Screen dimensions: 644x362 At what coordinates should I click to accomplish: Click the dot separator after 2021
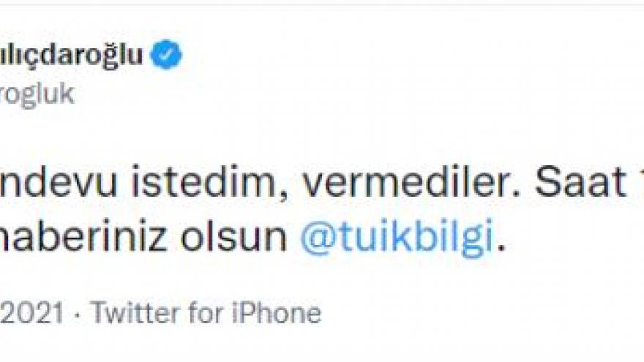[x=78, y=314]
